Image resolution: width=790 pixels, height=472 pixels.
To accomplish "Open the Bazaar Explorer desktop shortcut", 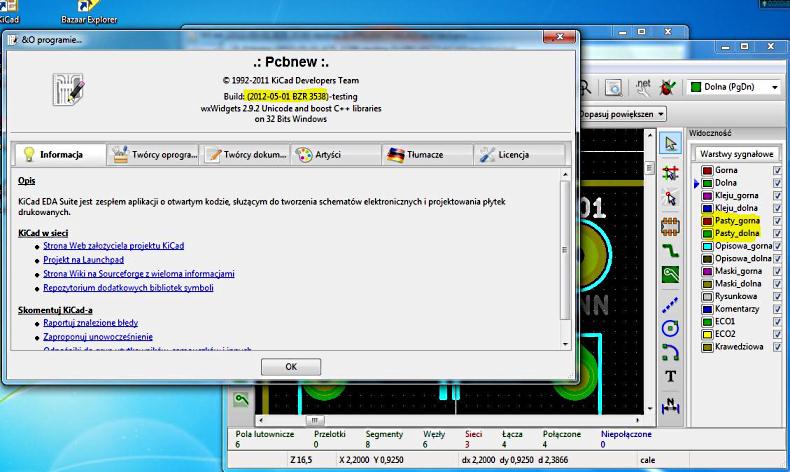I will [x=89, y=12].
